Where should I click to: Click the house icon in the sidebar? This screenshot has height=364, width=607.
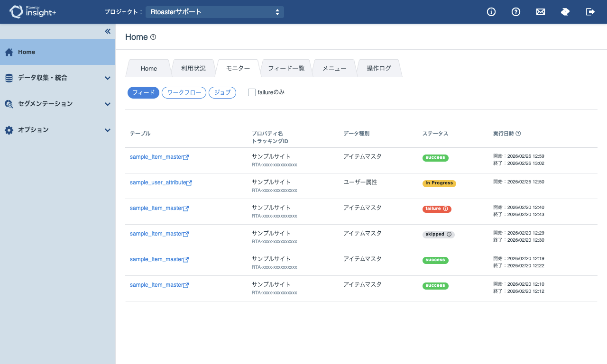pyautogui.click(x=9, y=52)
